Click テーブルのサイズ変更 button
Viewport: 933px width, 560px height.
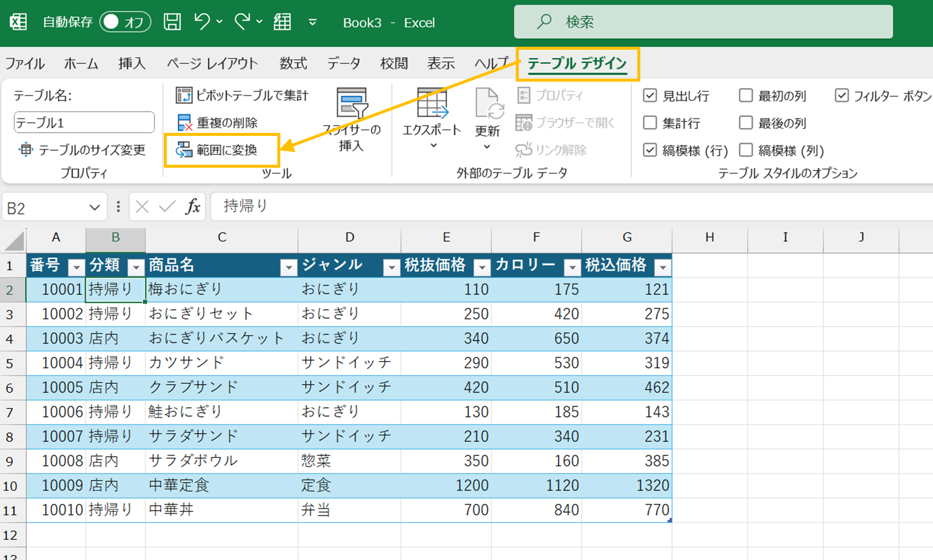coord(82,150)
